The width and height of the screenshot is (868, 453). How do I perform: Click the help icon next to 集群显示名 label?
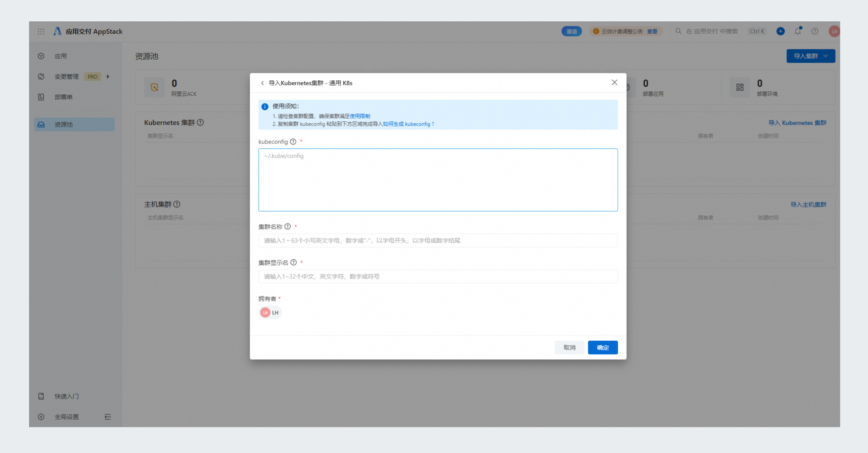[x=293, y=263]
